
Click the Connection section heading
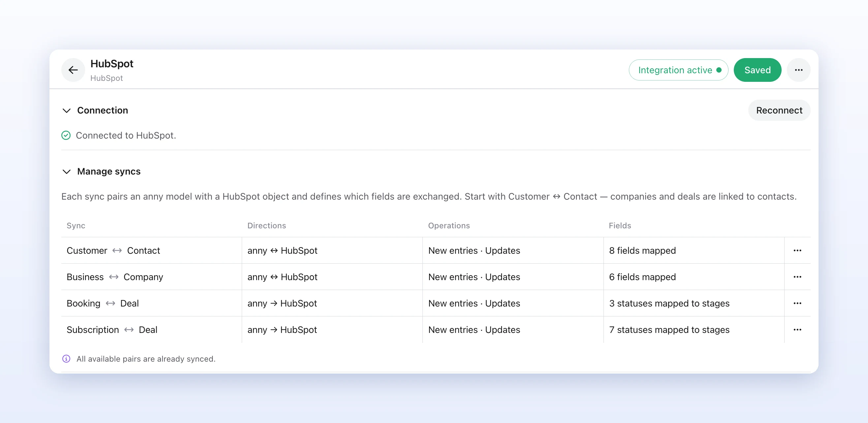point(103,110)
